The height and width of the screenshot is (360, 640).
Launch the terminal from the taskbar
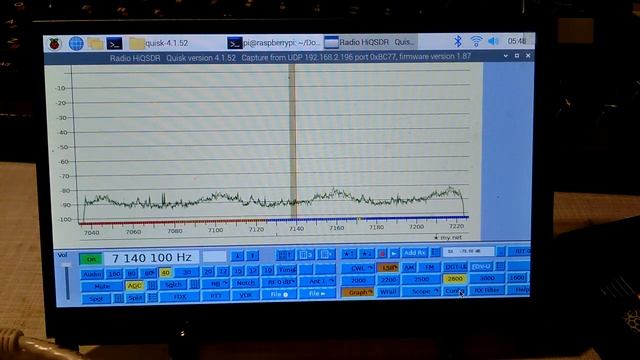click(114, 43)
